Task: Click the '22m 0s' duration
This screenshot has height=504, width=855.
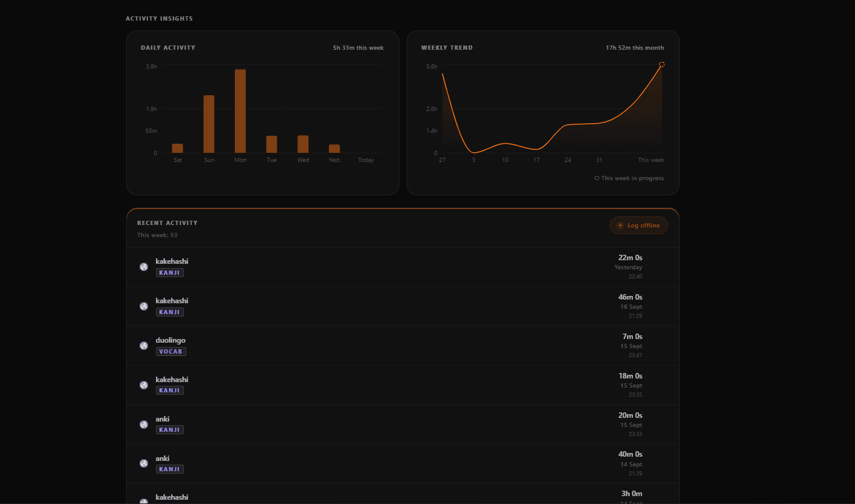Action: (x=630, y=258)
